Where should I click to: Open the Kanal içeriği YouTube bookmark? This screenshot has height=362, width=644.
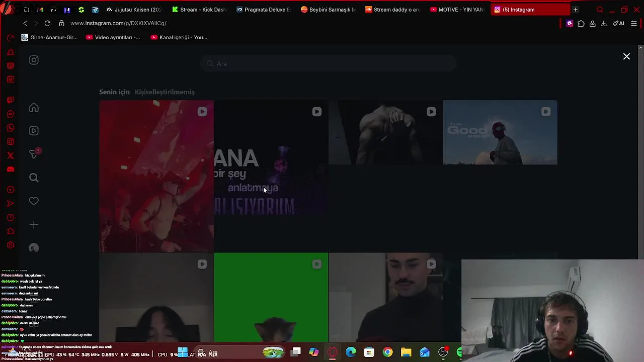[x=179, y=37]
